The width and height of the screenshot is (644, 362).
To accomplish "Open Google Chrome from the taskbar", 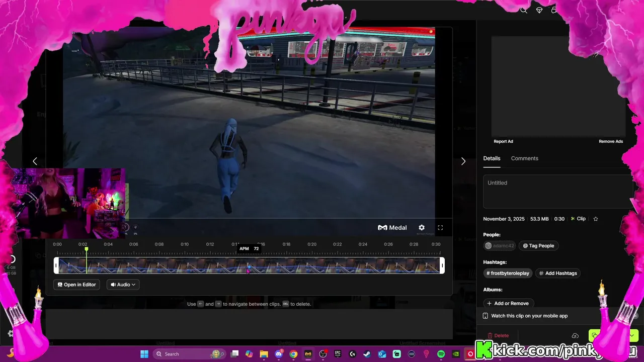I will pyautogui.click(x=293, y=354).
